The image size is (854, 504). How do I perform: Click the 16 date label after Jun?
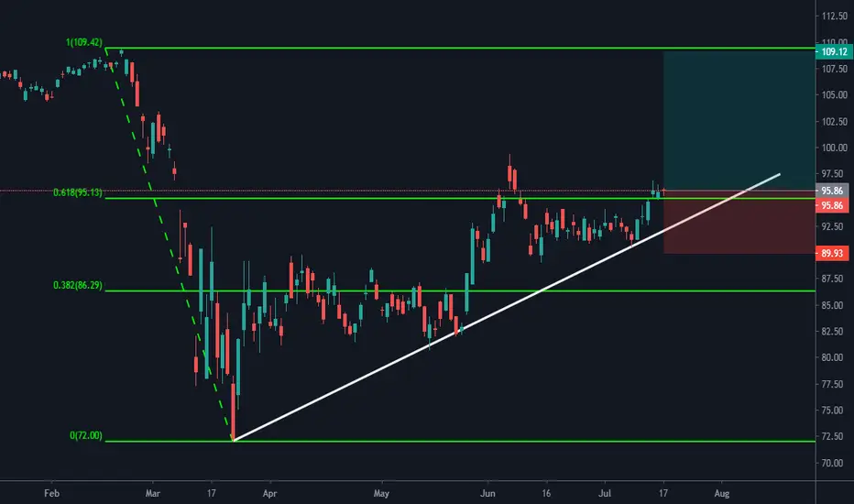coord(546,493)
